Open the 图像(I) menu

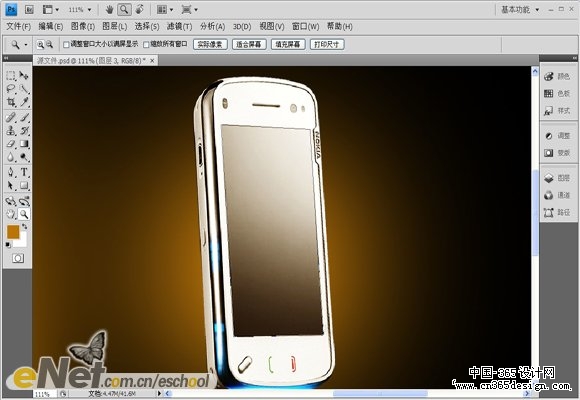point(83,26)
